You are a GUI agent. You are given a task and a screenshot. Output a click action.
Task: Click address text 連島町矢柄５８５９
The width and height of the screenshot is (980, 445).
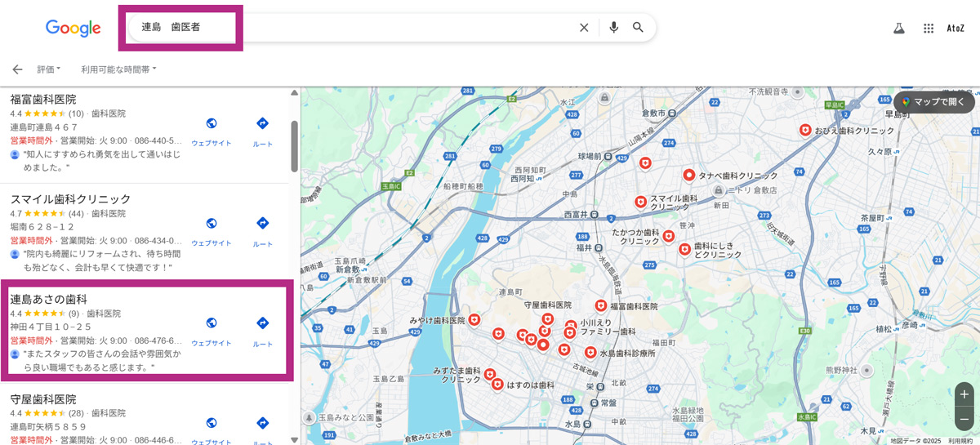coord(48,427)
